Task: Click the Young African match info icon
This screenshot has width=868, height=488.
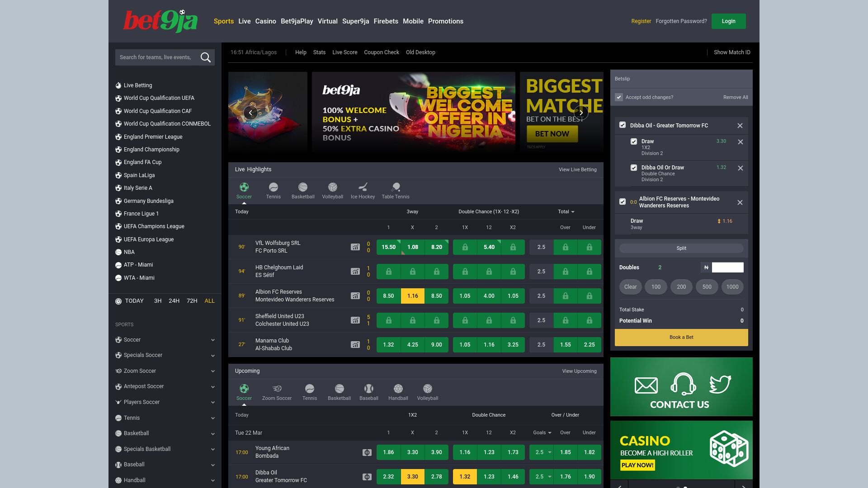Action: (367, 452)
